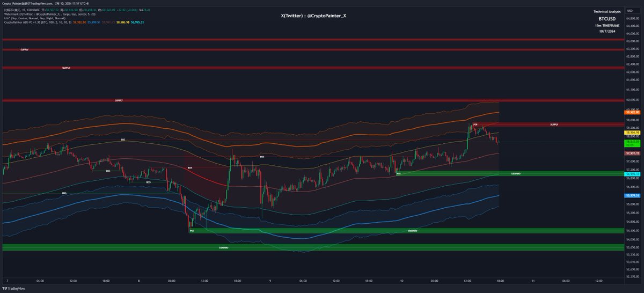The width and height of the screenshot is (644, 293).
Task: Click 62,000.00 on the price scale
Action: tap(632, 72)
